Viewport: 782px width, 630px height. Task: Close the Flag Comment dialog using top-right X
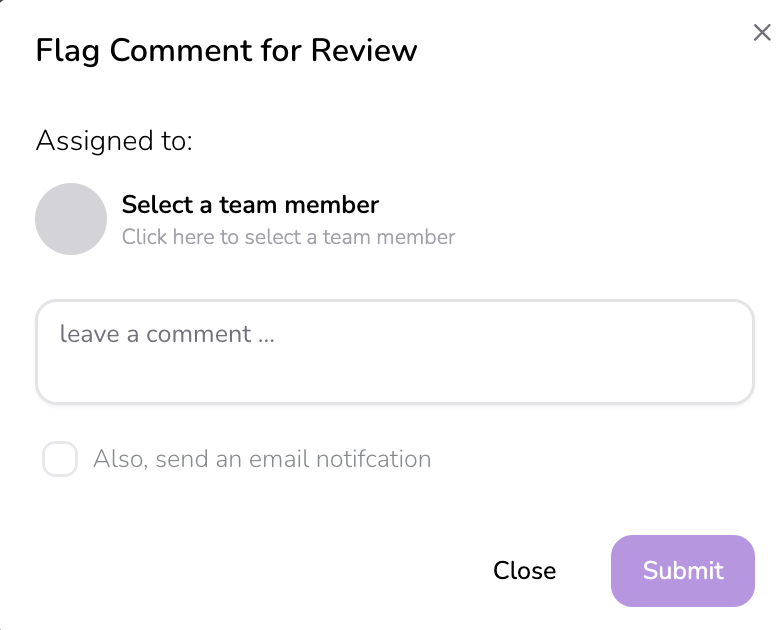point(762,33)
